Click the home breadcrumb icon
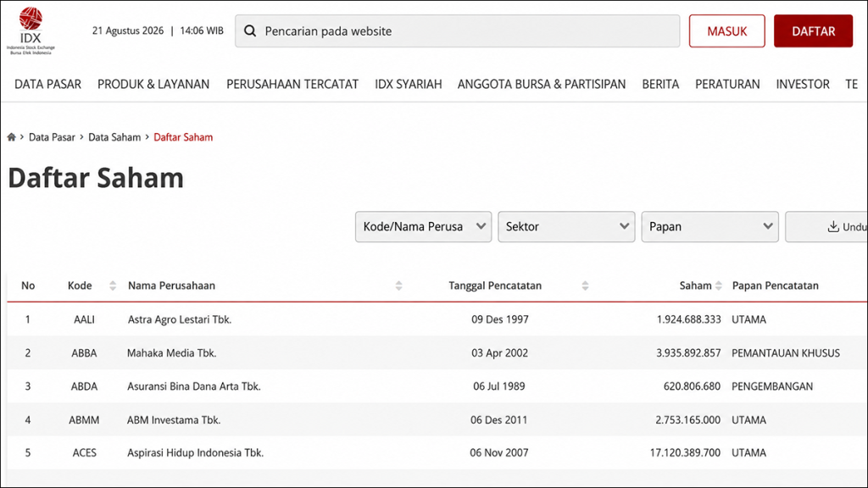This screenshot has height=488, width=868. [x=11, y=137]
